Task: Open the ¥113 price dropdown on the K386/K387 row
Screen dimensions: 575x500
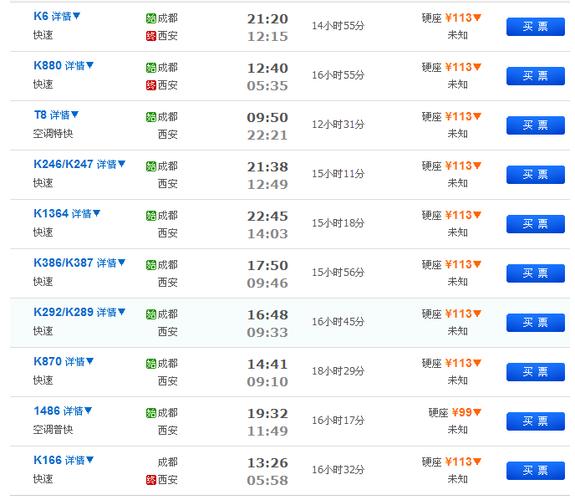Action: point(463,264)
